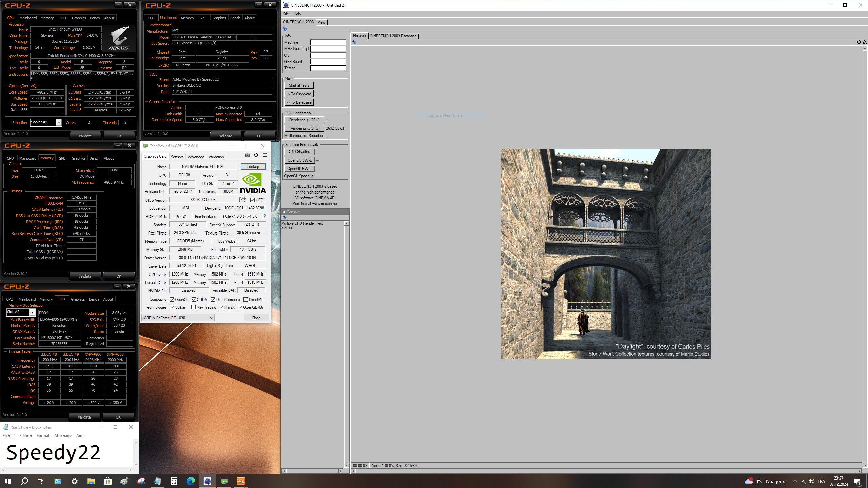Click the -> To Clipboard button
This screenshot has height=488, width=868.
pyautogui.click(x=299, y=94)
